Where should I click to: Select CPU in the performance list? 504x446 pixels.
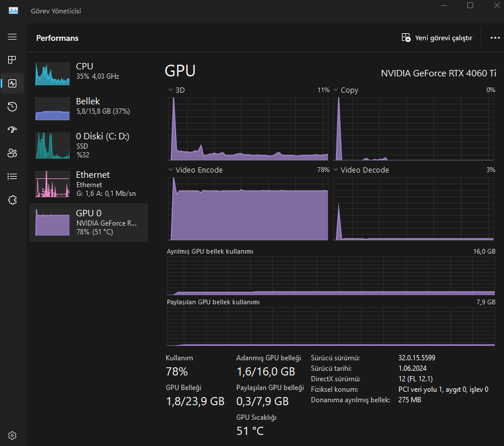click(x=89, y=73)
